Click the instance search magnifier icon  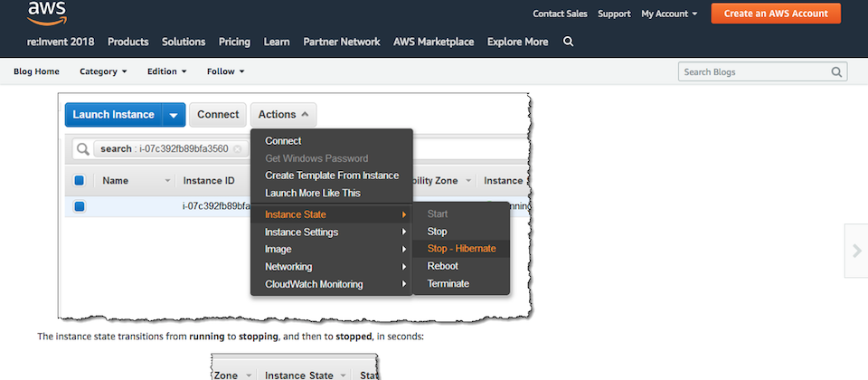(83, 149)
